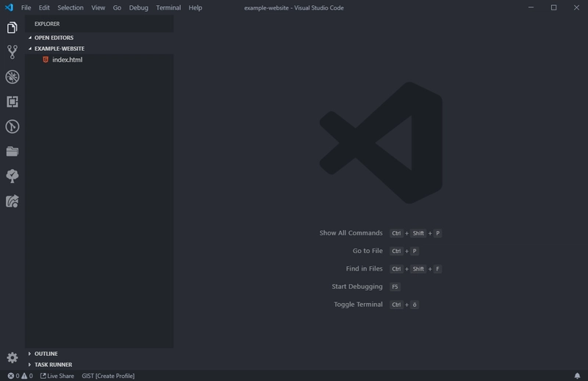
Task: Expand the Task Runner section
Action: [53, 365]
